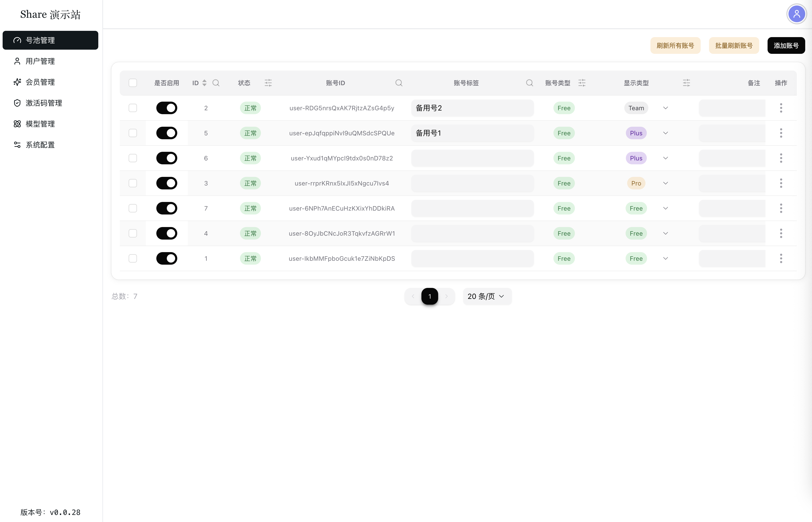Open 号池管理 in the sidebar

pyautogui.click(x=50, y=40)
